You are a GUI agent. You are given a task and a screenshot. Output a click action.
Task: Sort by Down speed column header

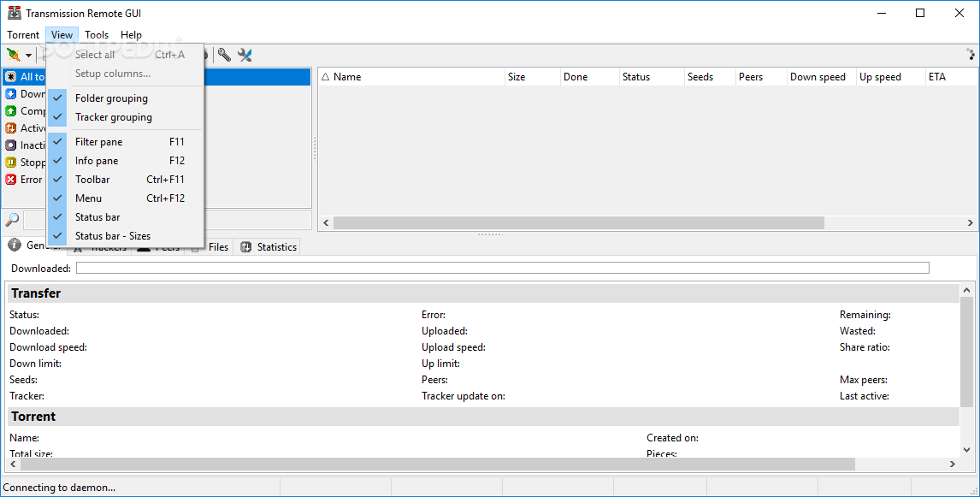click(821, 77)
